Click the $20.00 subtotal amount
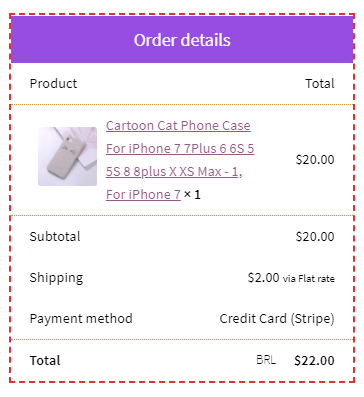364x397 pixels. pyautogui.click(x=315, y=236)
